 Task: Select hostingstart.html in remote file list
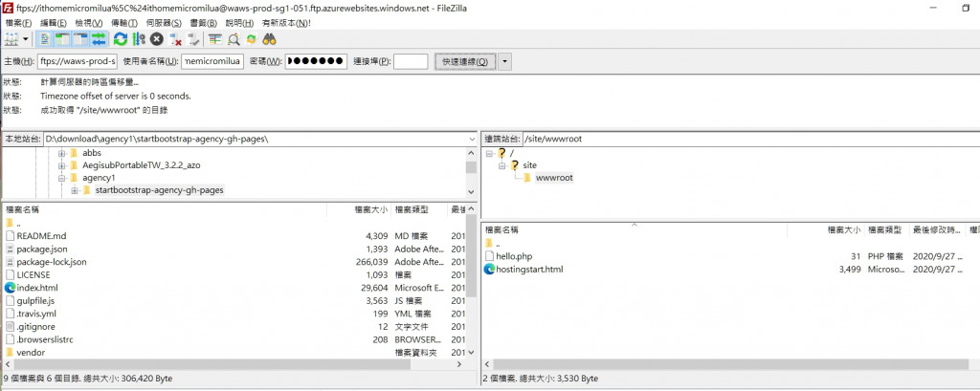pyautogui.click(x=529, y=270)
